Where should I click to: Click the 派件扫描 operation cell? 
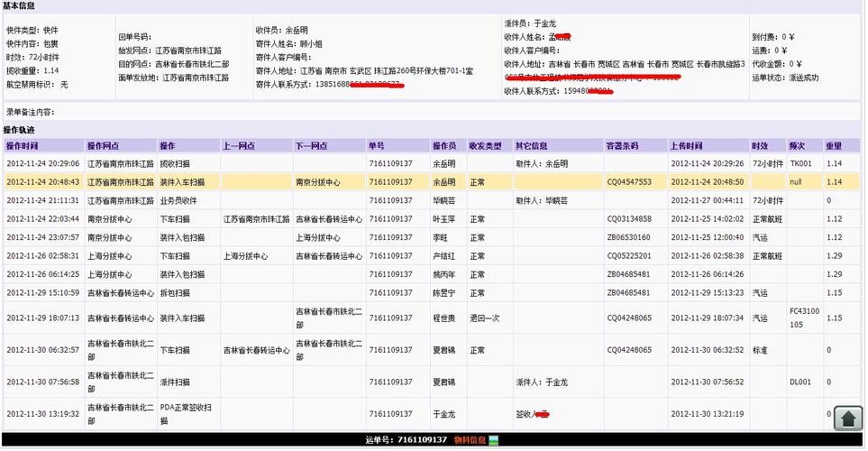tap(175, 382)
